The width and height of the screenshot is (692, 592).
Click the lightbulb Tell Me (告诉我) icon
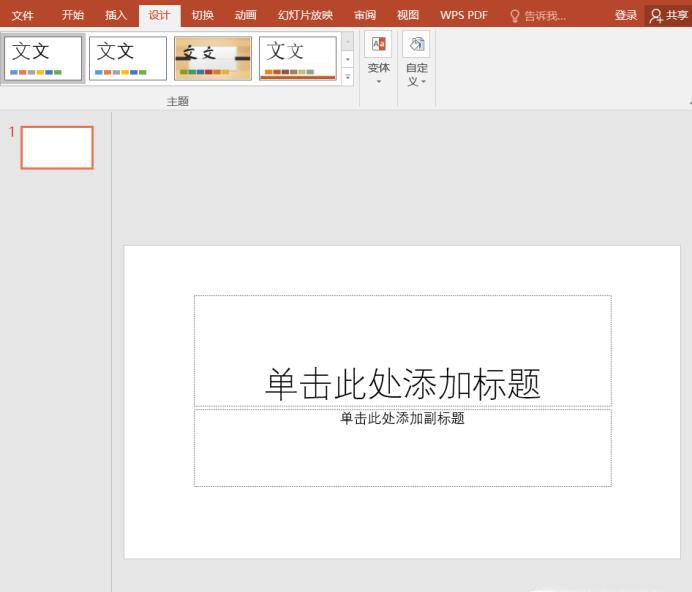(515, 16)
